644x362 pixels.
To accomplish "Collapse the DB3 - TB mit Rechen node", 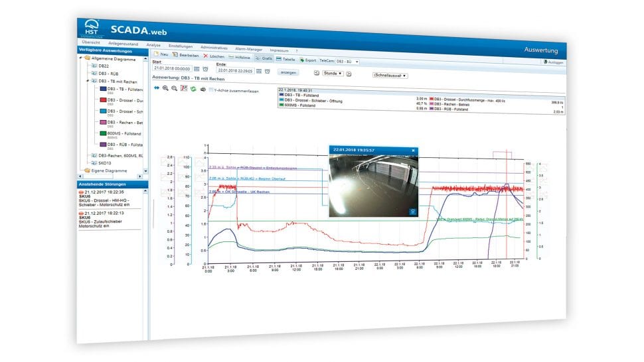I will 88,81.
